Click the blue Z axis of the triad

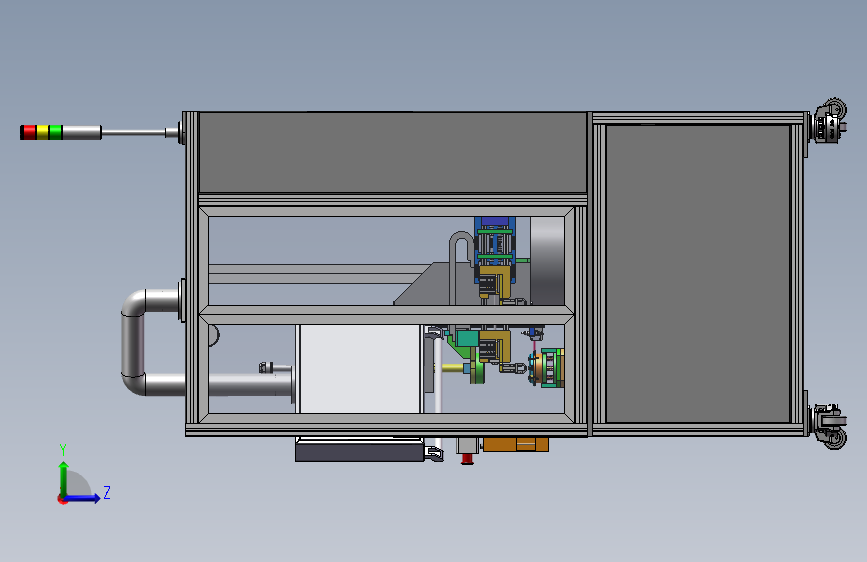pyautogui.click(x=83, y=498)
